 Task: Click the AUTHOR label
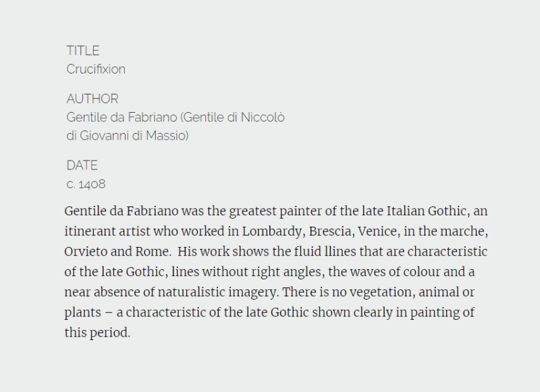pos(92,99)
